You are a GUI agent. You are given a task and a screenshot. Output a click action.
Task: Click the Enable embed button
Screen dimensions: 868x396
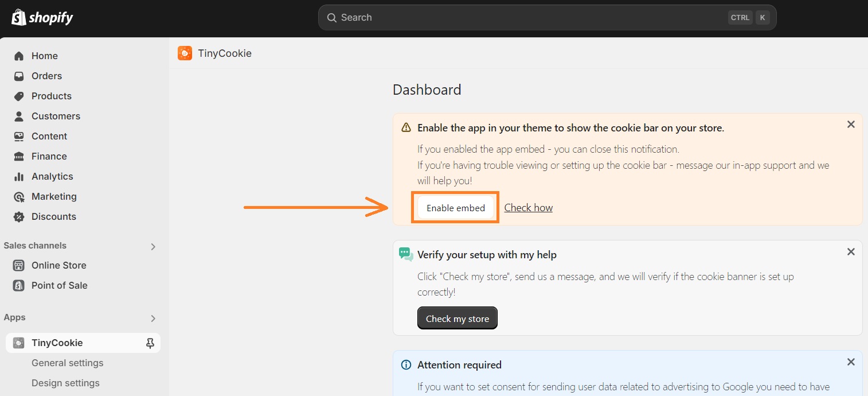coord(455,207)
